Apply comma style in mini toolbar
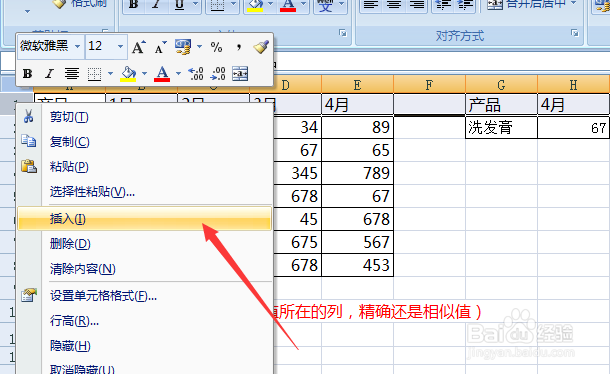The width and height of the screenshot is (610, 374). click(239, 47)
